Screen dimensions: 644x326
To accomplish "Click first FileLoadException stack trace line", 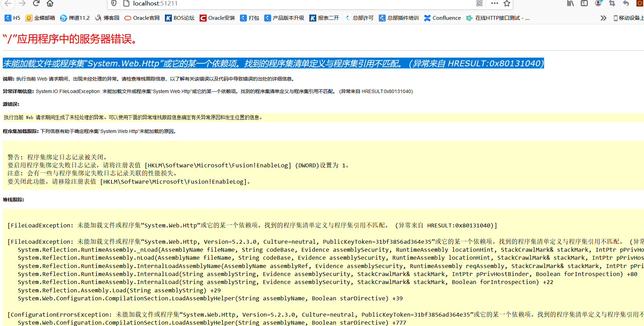I will (252, 225).
